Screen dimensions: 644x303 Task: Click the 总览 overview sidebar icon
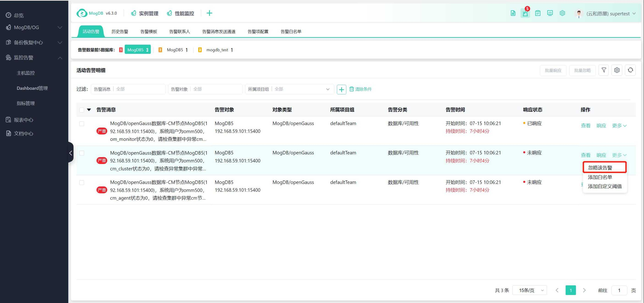tap(8, 15)
